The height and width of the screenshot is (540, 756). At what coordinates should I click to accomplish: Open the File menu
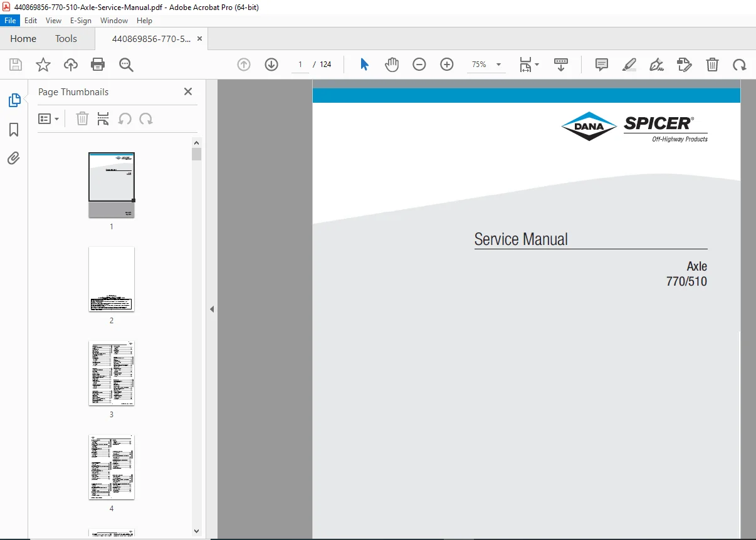pyautogui.click(x=10, y=21)
